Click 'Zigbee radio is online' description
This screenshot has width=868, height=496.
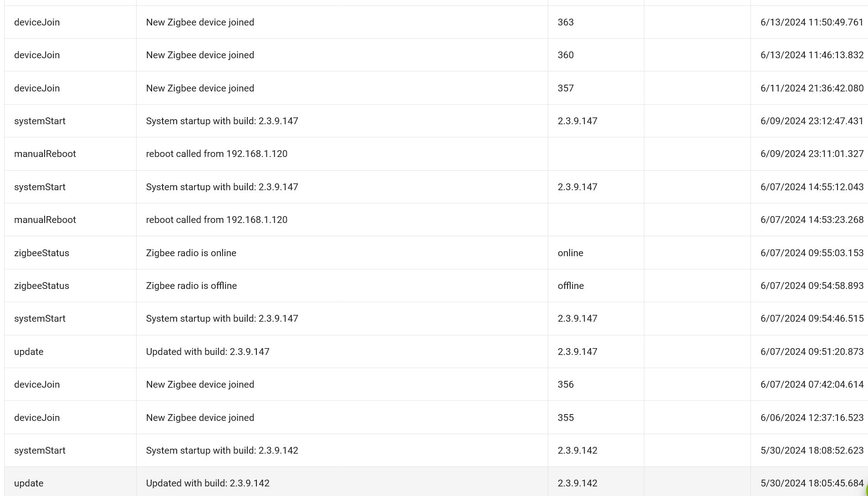point(191,253)
